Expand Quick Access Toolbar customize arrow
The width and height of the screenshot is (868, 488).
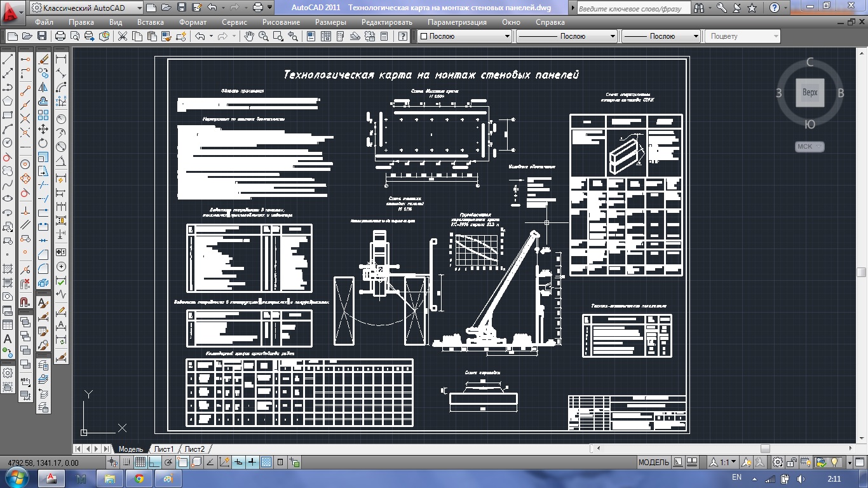270,8
